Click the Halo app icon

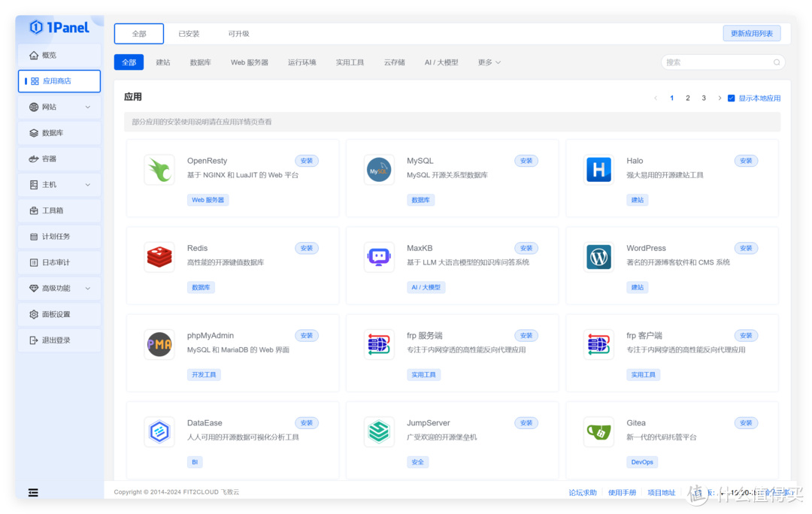(x=598, y=169)
